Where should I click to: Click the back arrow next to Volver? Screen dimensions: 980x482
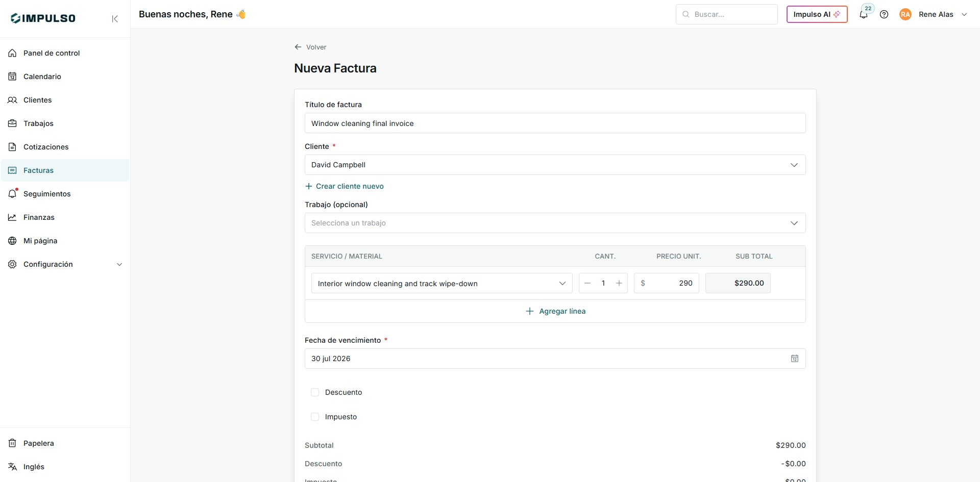(298, 47)
